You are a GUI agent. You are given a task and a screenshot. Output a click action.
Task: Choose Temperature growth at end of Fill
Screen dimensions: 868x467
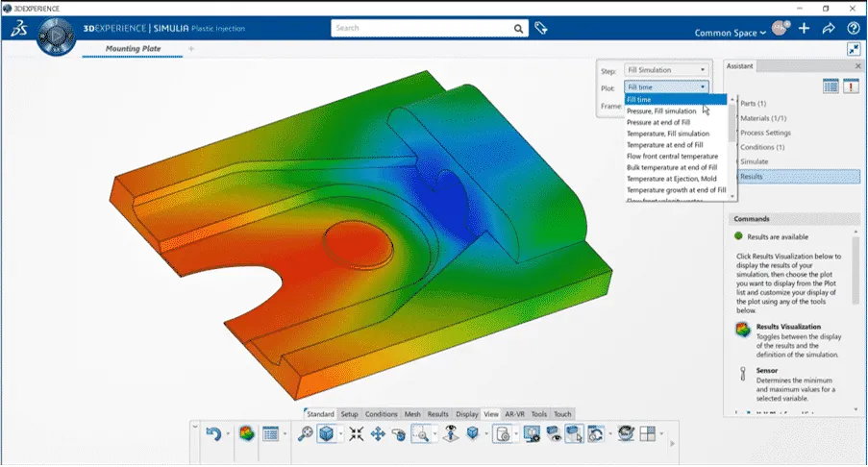coord(676,190)
